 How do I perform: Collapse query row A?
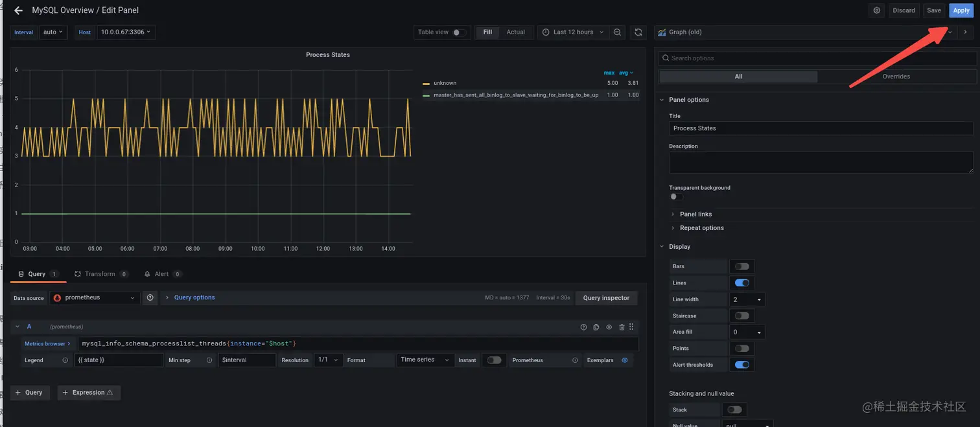point(17,327)
